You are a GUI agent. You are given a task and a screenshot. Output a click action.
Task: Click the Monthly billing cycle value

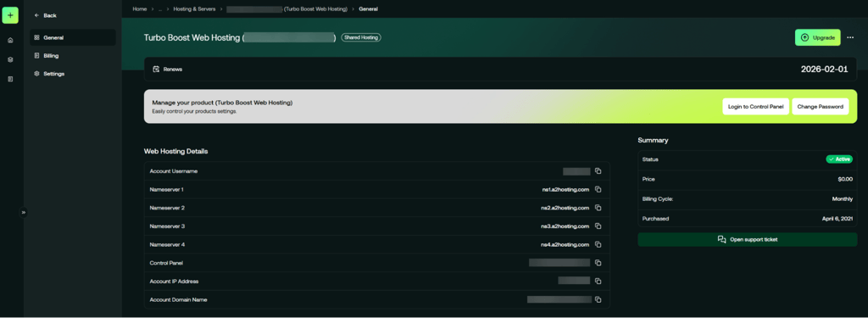[842, 199]
